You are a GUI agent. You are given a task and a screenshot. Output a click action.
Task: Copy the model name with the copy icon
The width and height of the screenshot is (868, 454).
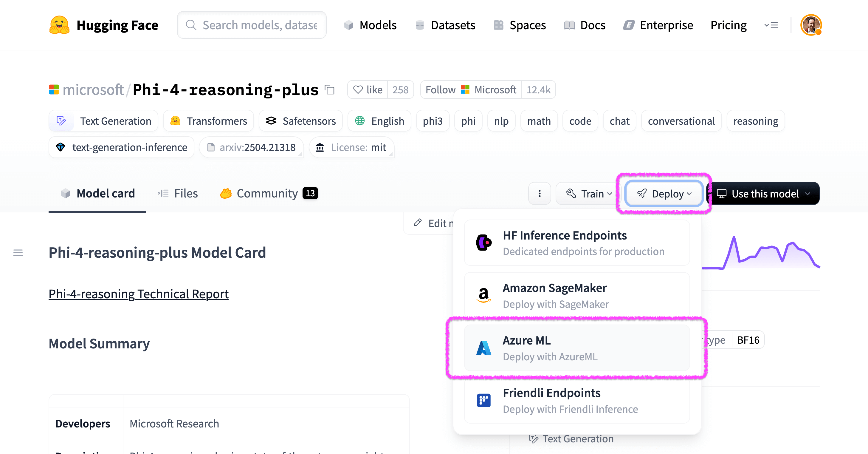tap(329, 90)
